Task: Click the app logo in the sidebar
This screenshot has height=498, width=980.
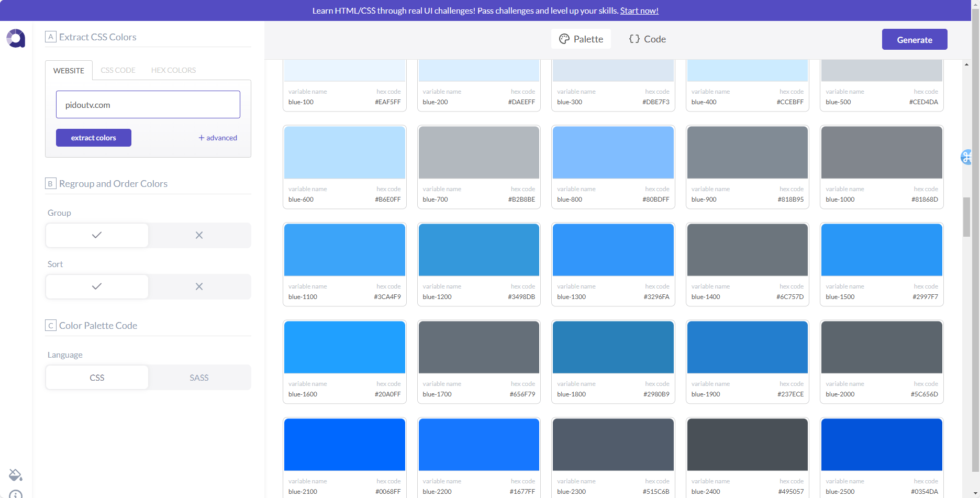Action: 16,38
